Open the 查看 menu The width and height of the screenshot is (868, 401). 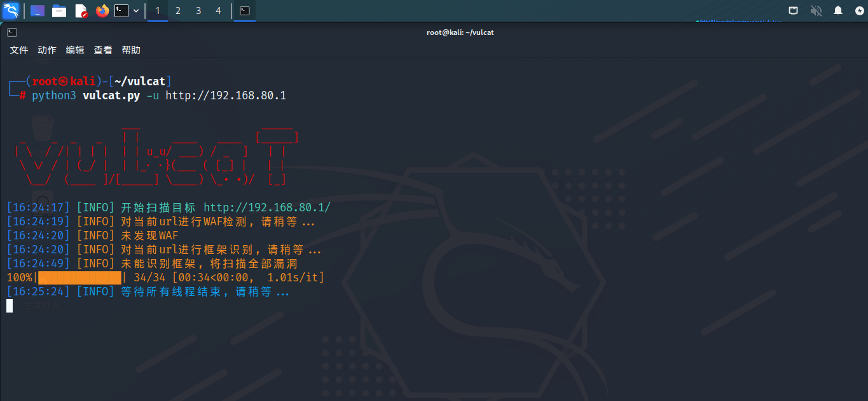(x=103, y=50)
